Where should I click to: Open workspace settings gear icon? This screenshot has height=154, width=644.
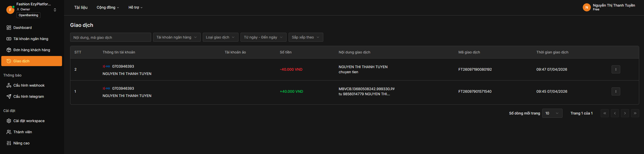[9, 121]
